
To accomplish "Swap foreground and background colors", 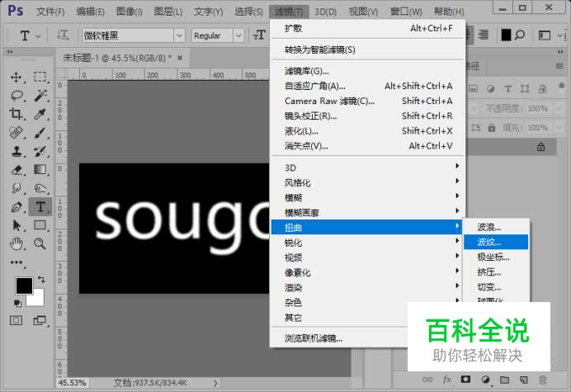I will point(41,280).
